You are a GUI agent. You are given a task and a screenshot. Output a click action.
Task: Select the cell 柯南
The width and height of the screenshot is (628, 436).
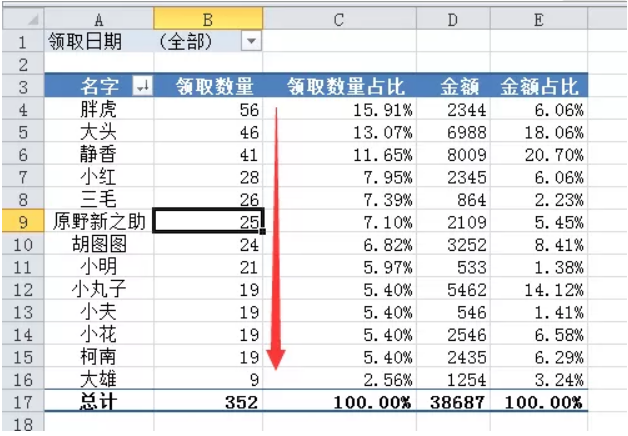(99, 356)
